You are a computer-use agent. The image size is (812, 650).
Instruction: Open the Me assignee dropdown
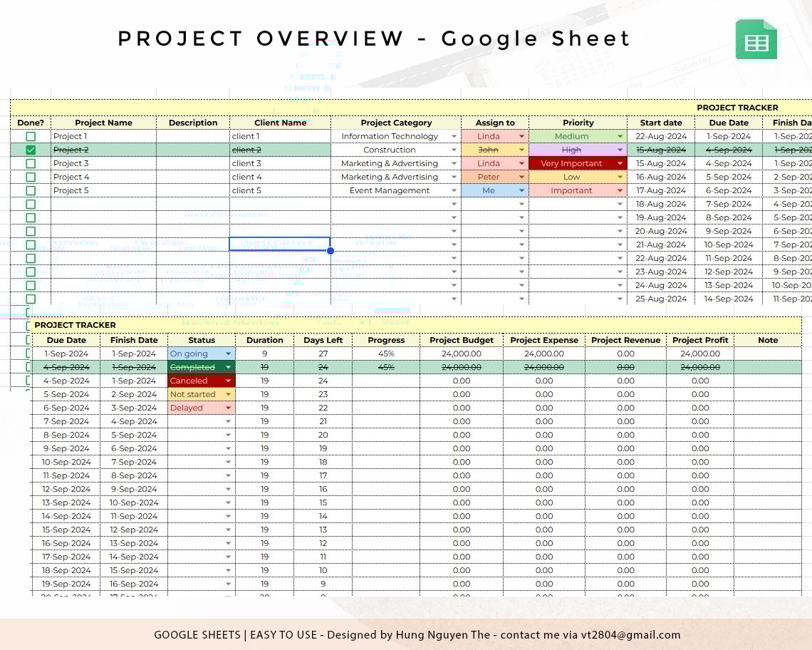[x=521, y=190]
